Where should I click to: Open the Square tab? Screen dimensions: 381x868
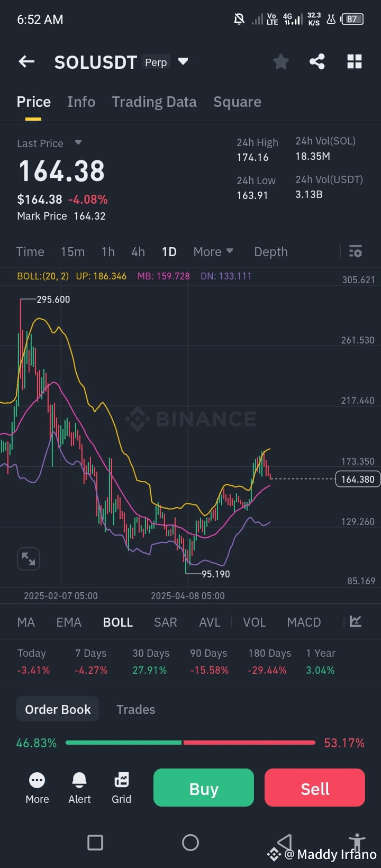pos(237,102)
